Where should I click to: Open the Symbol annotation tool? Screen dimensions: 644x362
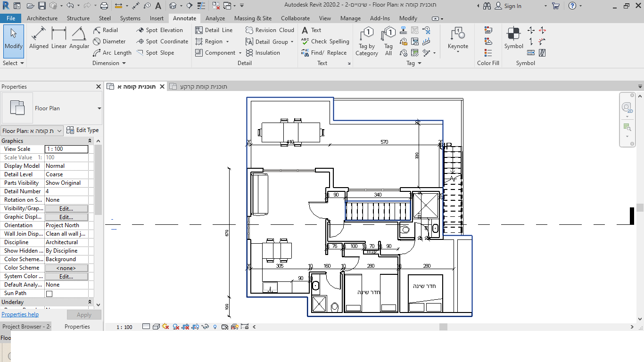[513, 38]
